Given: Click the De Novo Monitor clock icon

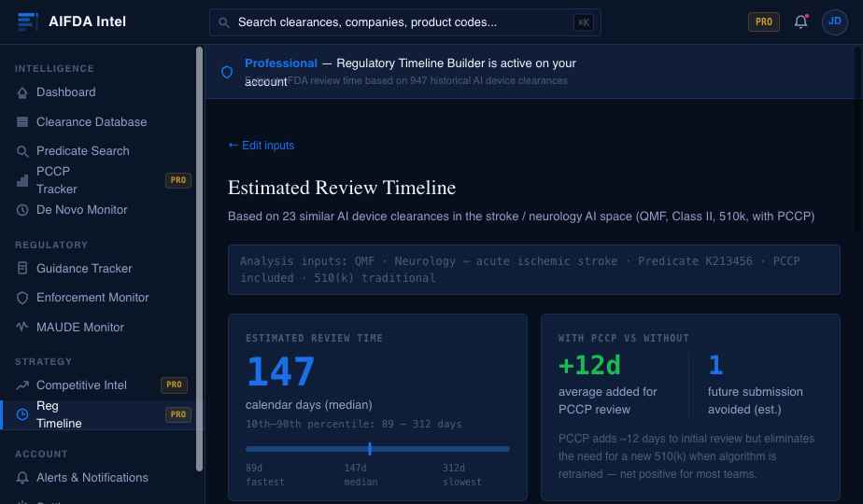Looking at the screenshot, I should [x=22, y=210].
